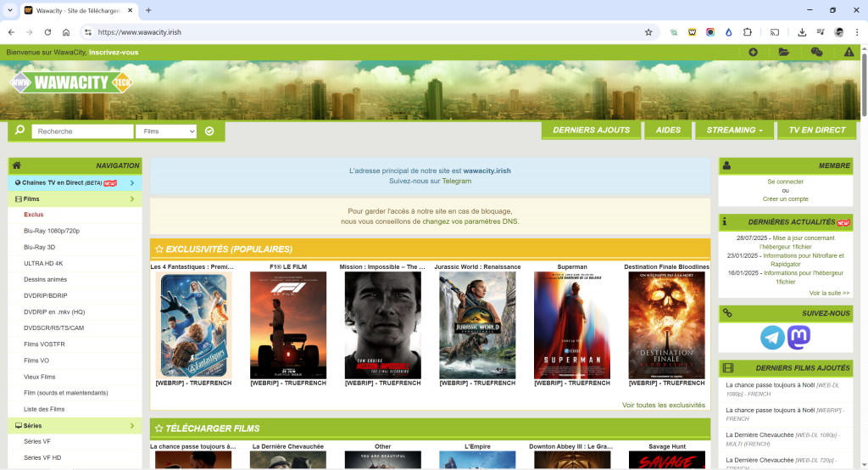
Task: Submit search with the checkmark circle icon
Action: (209, 131)
